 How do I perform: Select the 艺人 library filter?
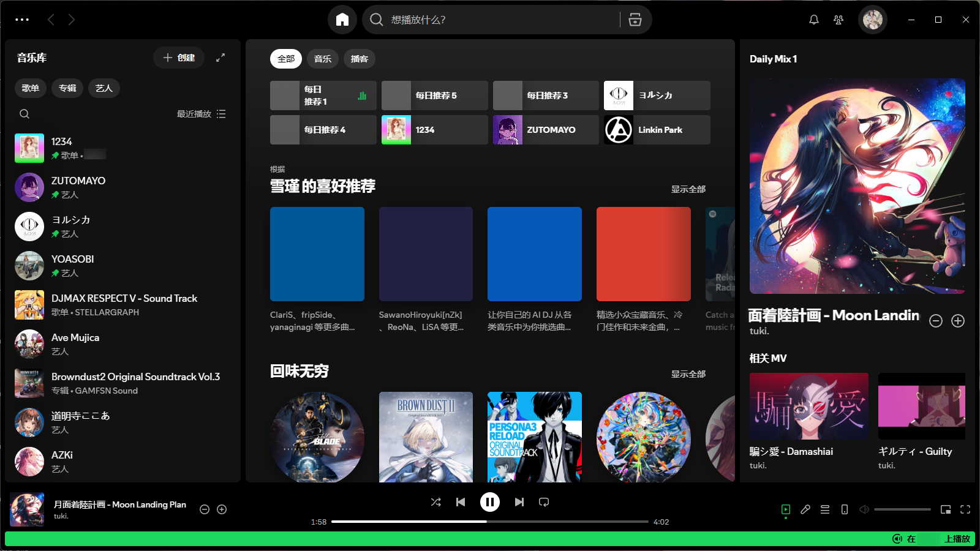pos(104,88)
